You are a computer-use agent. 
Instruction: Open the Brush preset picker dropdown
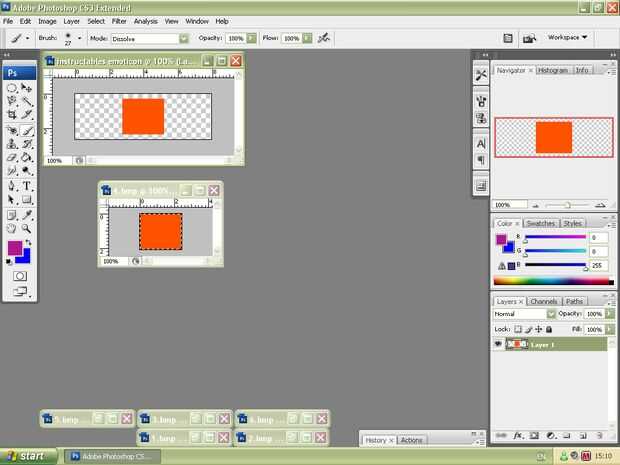79,38
